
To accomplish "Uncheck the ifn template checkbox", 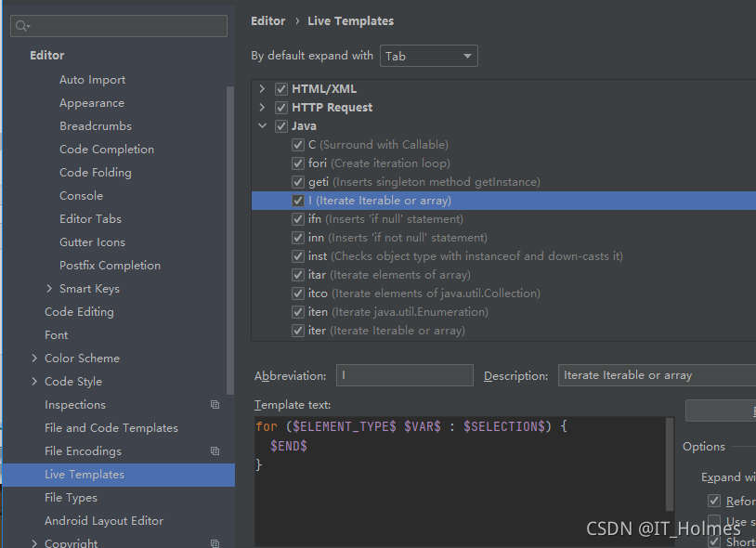I will tap(298, 219).
